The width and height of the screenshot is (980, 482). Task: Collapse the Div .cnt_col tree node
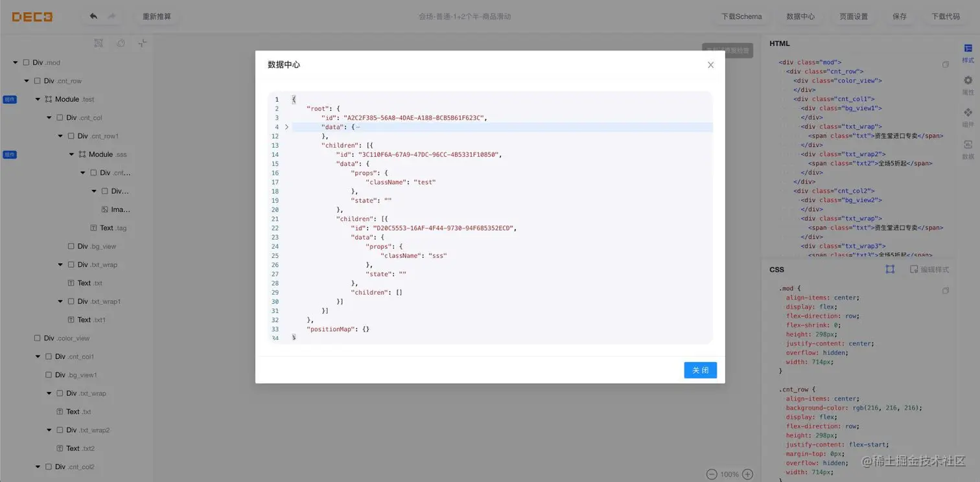[x=49, y=118]
